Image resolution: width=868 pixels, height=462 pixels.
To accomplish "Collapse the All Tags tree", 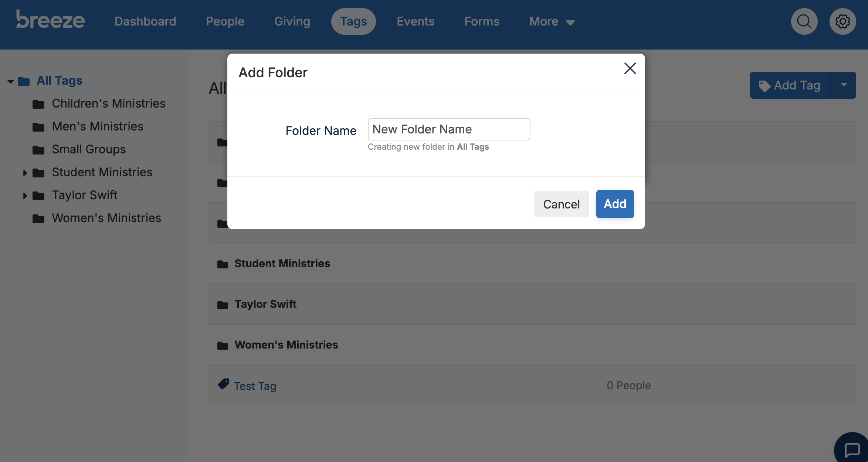I will point(11,81).
